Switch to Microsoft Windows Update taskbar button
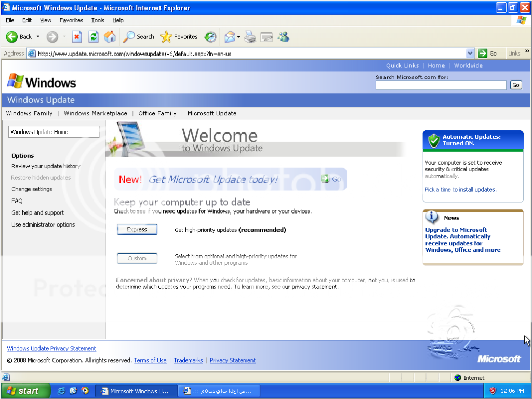 (136, 391)
